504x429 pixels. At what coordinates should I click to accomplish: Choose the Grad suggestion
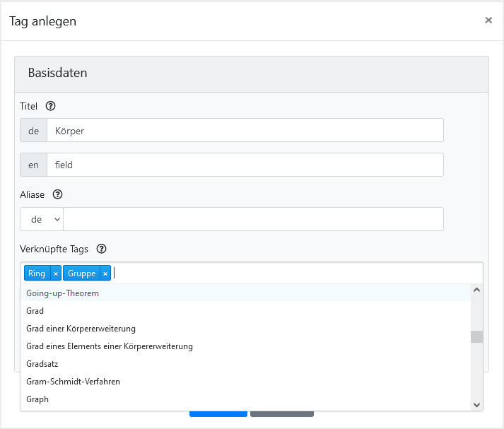(x=35, y=311)
